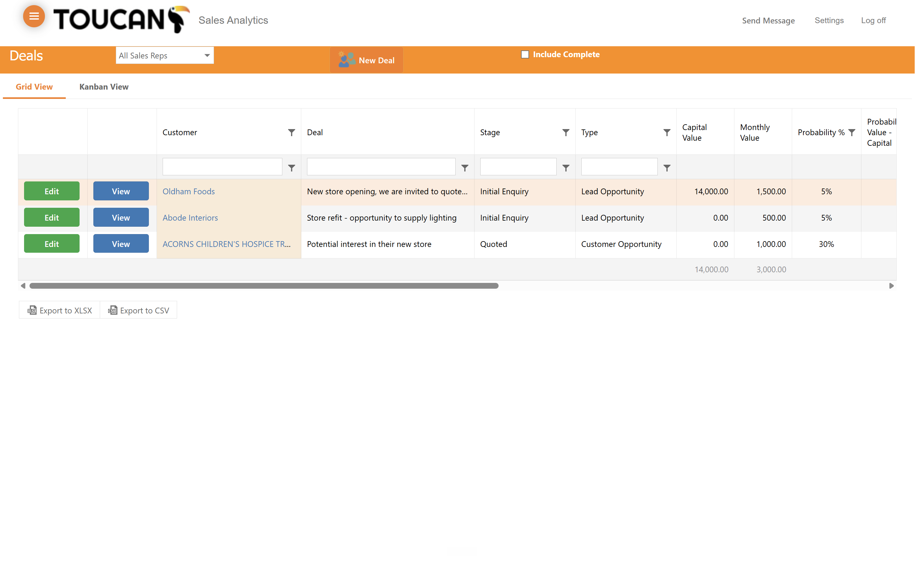
Task: Switch to Kanban View tab
Action: point(104,87)
